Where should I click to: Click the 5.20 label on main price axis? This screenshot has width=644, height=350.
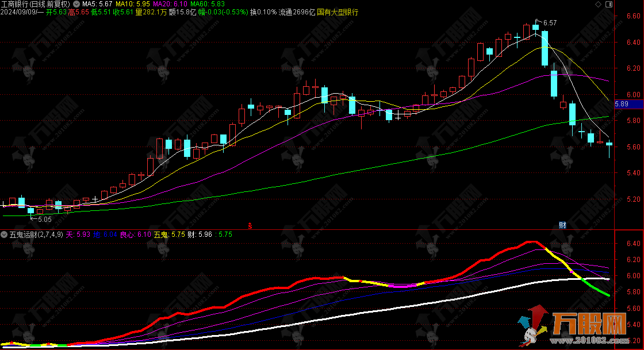pyautogui.click(x=633, y=199)
